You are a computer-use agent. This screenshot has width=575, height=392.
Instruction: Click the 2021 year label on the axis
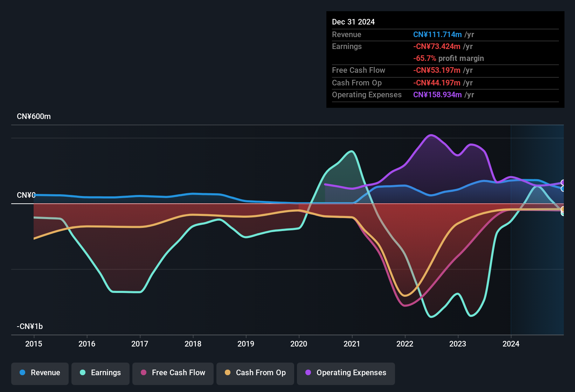pos(352,344)
